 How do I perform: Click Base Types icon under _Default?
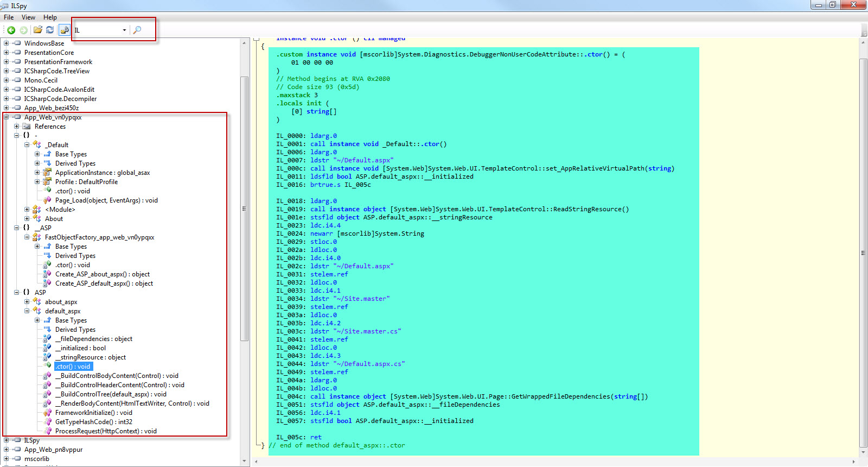pyautogui.click(x=47, y=154)
